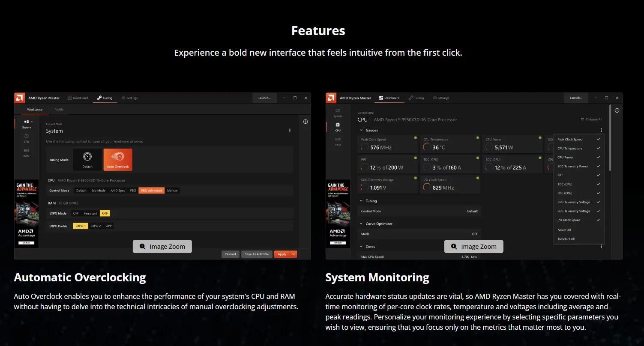Click the Apply button
The image size is (644, 346).
pos(282,254)
